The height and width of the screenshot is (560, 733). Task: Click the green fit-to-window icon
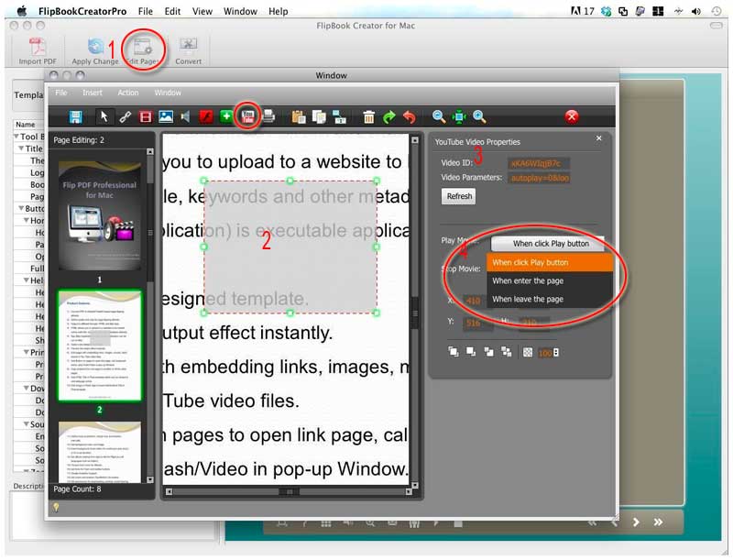(459, 117)
